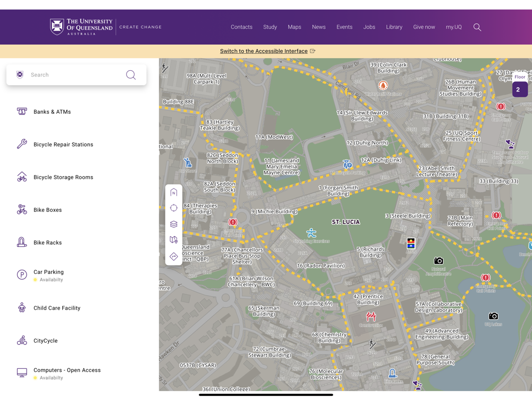The width and height of the screenshot is (532, 399).
Task: Click the Bicycle Repair Stations wrench icon
Action: 22,144
